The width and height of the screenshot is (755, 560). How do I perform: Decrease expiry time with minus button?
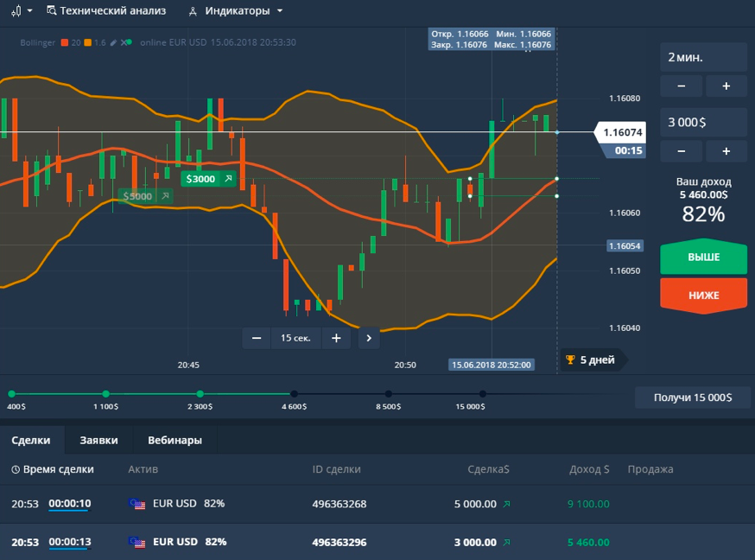tap(681, 86)
